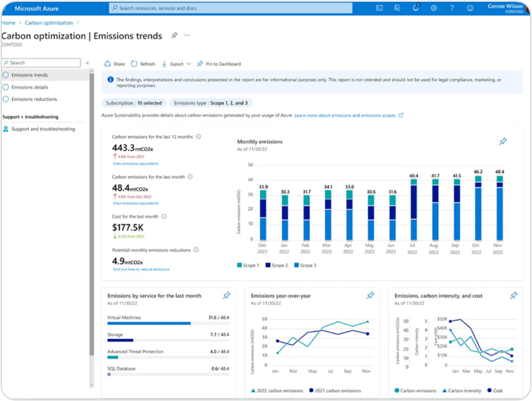
Task: Click the top search resources box
Action: (230, 8)
